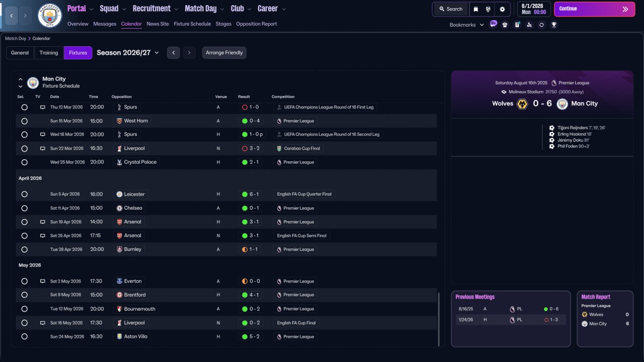Open the Messages sub-tab

pyautogui.click(x=105, y=24)
